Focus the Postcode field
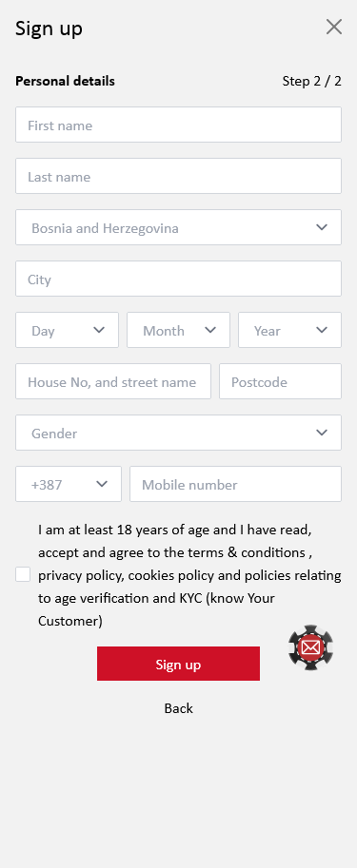 281,381
